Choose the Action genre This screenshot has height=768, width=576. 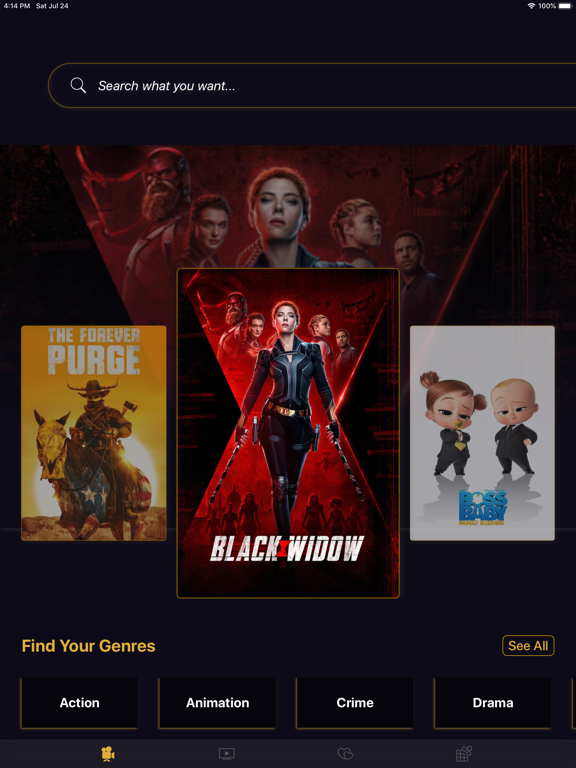pyautogui.click(x=79, y=703)
